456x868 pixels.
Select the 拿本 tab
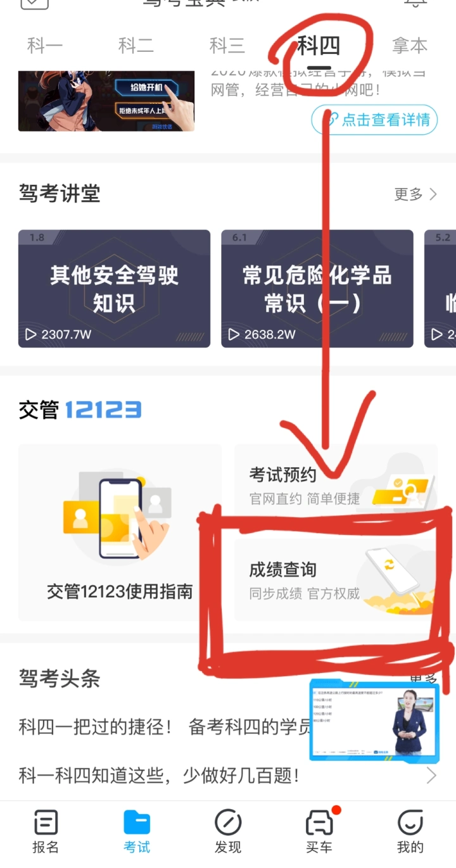(410, 46)
